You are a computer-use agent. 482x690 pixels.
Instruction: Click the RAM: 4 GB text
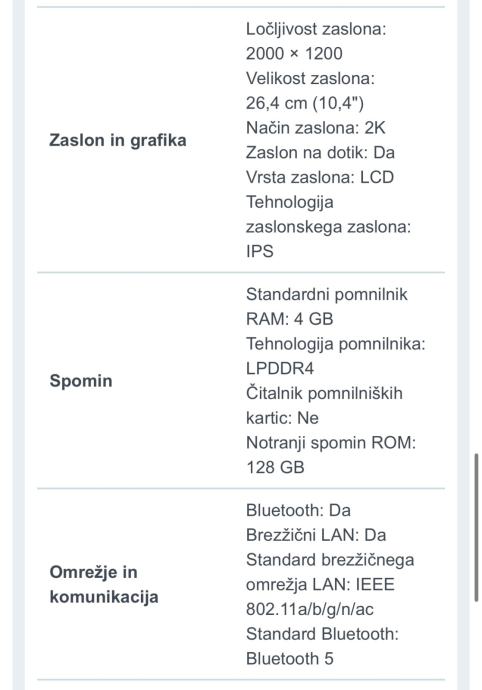tap(289, 319)
